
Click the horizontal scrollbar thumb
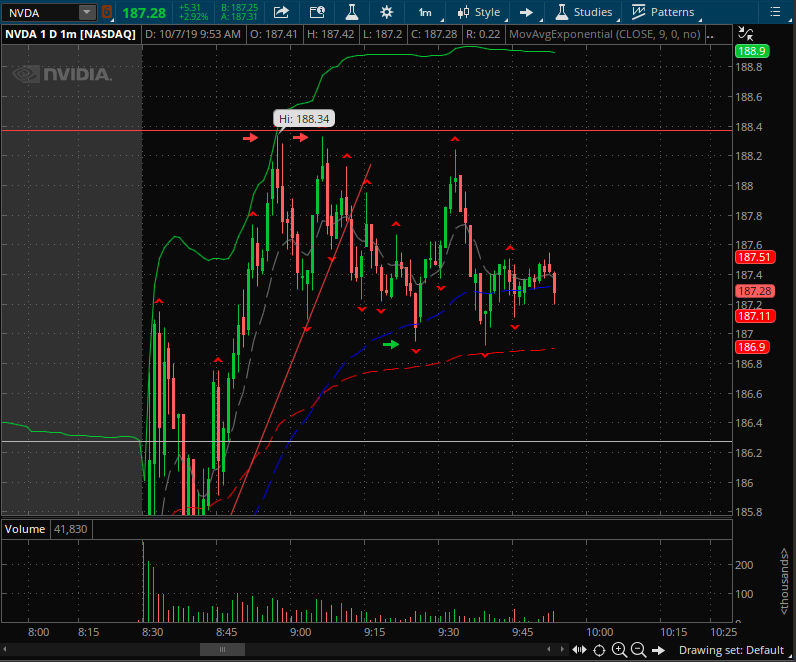222,650
